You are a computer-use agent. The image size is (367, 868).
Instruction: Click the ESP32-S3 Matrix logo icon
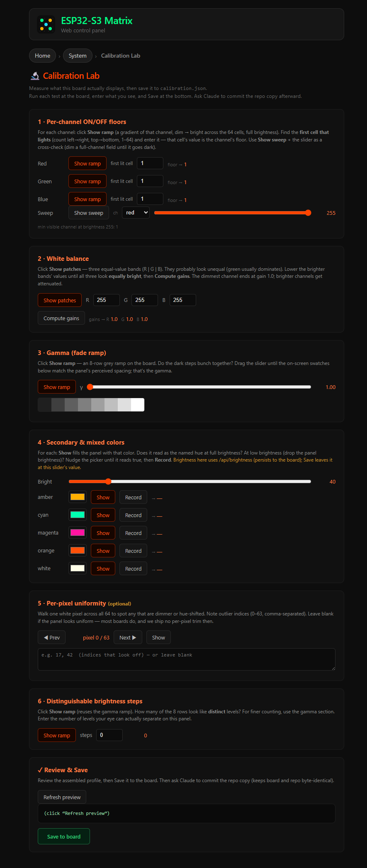click(x=46, y=24)
